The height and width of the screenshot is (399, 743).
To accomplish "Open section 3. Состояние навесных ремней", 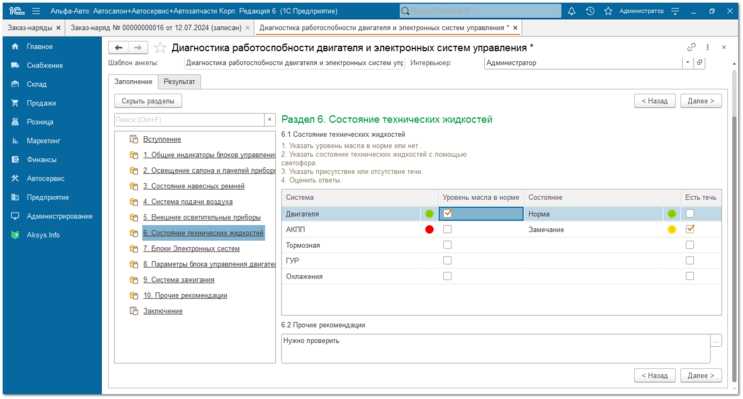I will click(194, 186).
